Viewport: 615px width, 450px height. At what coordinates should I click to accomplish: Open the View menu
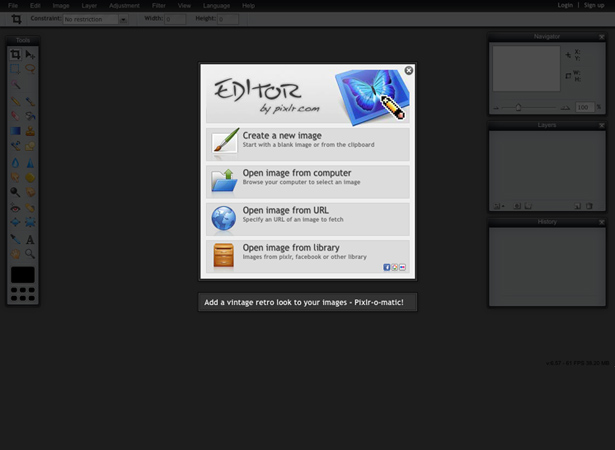(x=184, y=5)
